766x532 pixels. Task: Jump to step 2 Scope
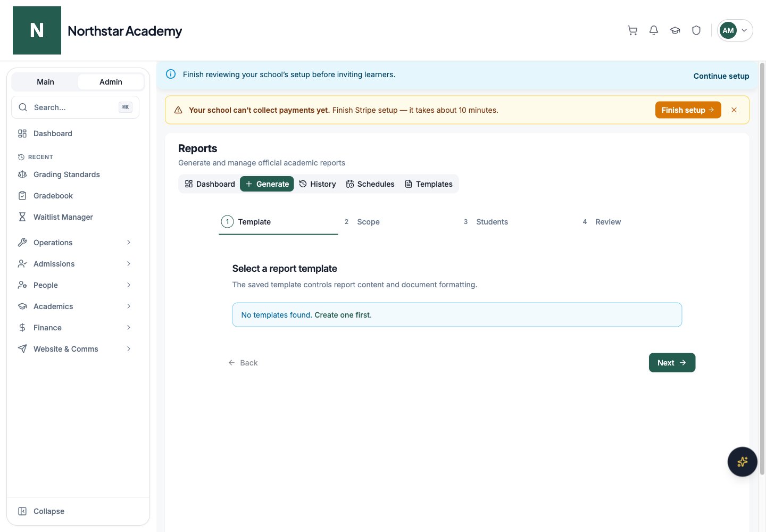coord(397,222)
